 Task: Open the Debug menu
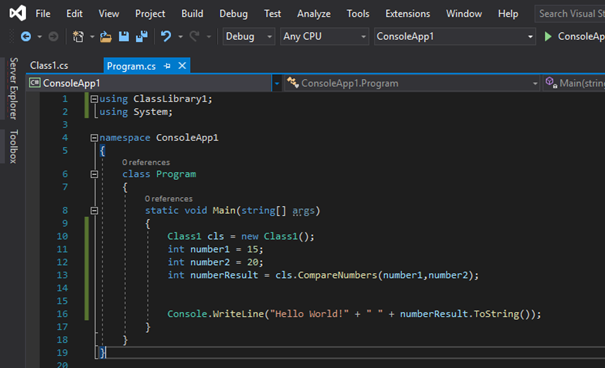(x=233, y=14)
